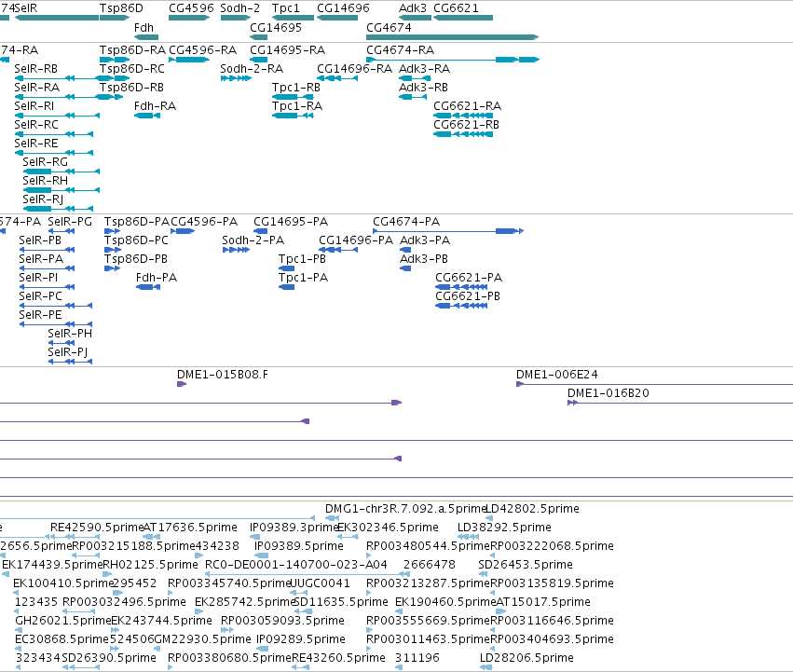Click transcript SelR-RB label
The height and width of the screenshot is (672, 793).
click(x=36, y=68)
